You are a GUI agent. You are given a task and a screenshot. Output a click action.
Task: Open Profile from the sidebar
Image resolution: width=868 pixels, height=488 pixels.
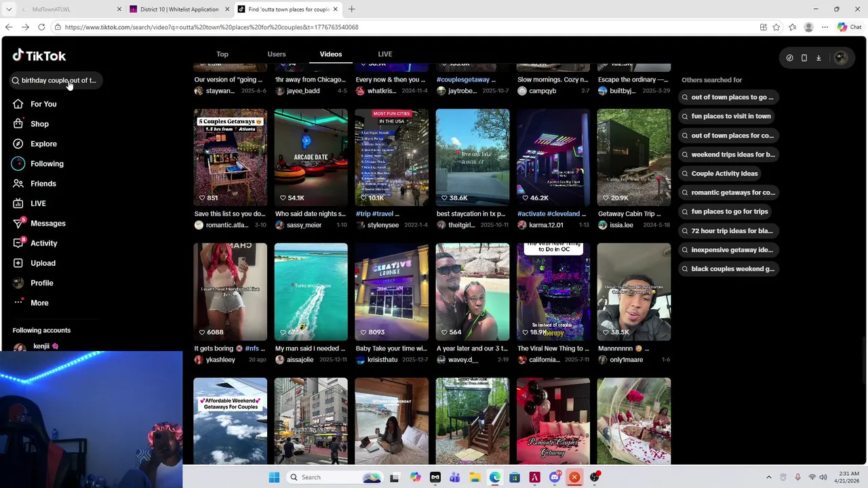point(33,283)
